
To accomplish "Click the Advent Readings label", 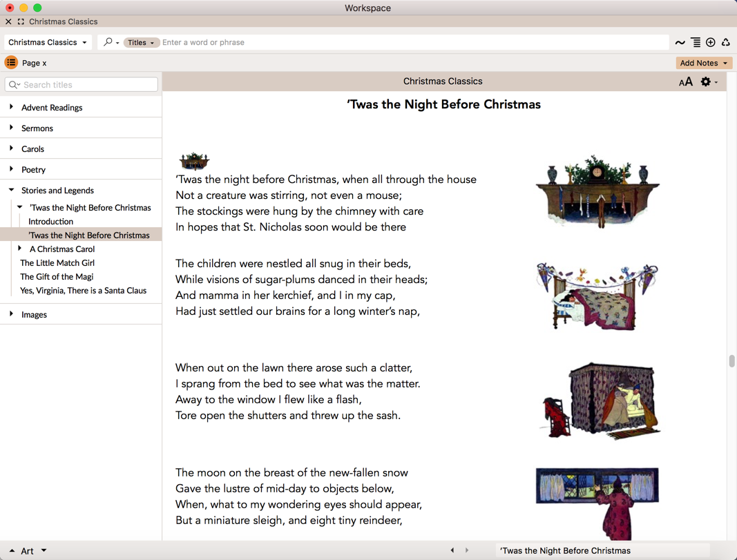I will (52, 108).
